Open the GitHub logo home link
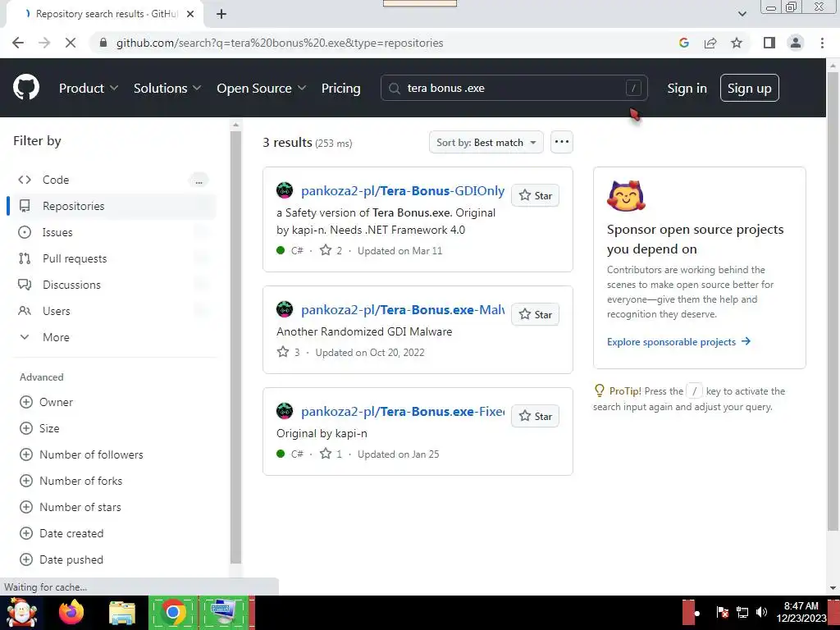Screen dimensions: 840x630 click(25, 88)
